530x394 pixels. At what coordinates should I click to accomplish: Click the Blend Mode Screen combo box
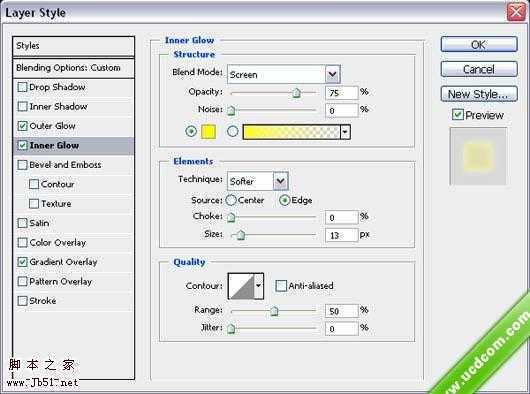(284, 74)
